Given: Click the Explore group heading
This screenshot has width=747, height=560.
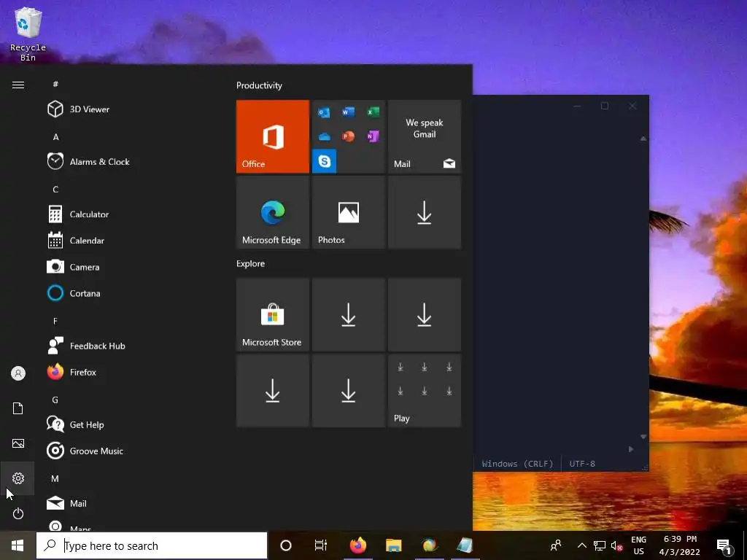Looking at the screenshot, I should 251,264.
